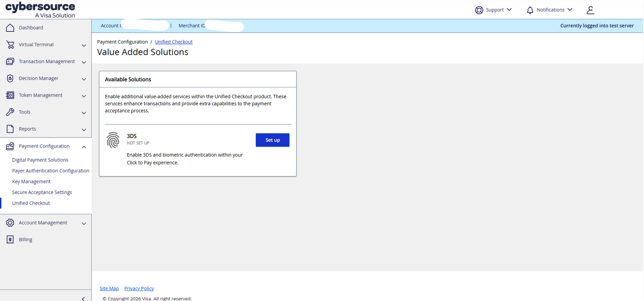This screenshot has width=644, height=301.
Task: Expand the Transaction Management chevron
Action: pyautogui.click(x=84, y=62)
